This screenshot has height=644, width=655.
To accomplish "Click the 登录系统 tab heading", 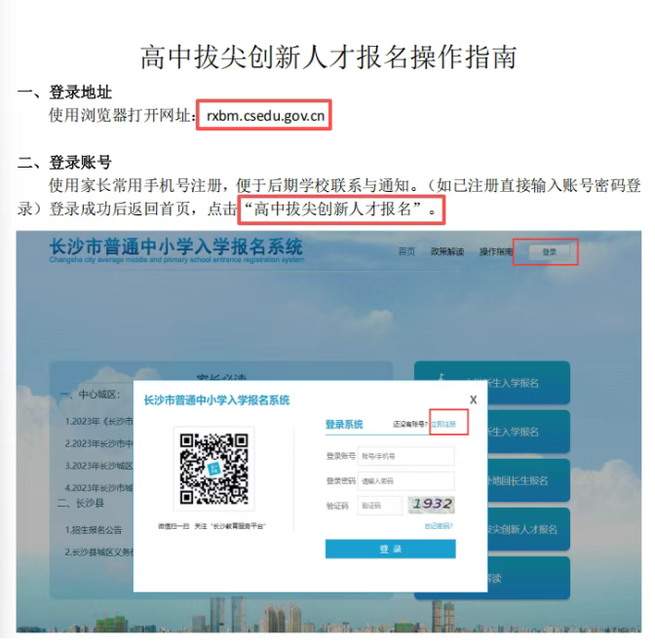I will tap(343, 425).
